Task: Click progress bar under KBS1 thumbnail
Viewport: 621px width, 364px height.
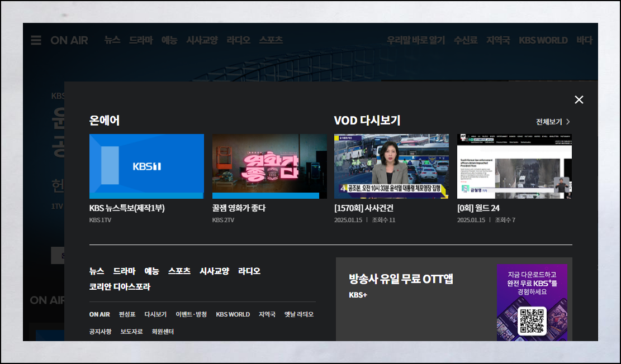Action: pos(146,196)
